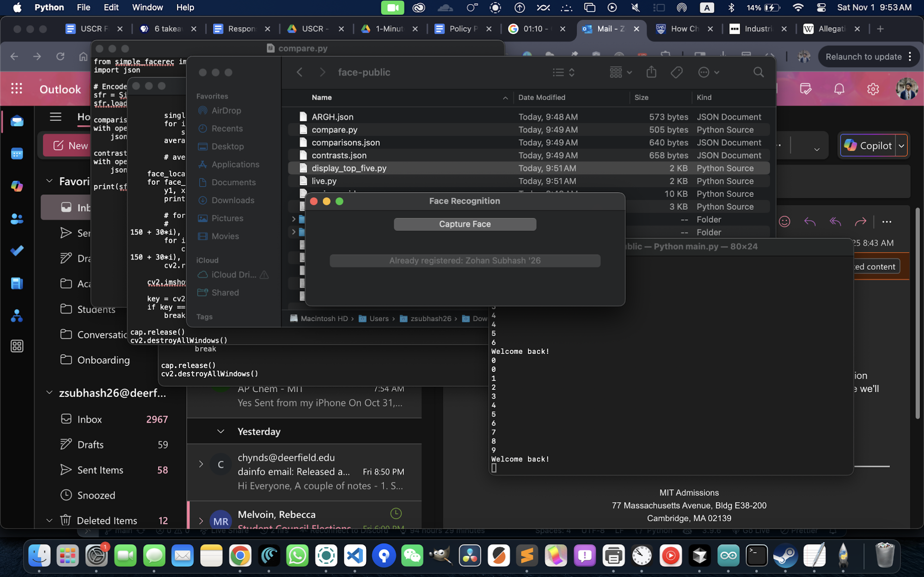Expand the chynds@deerfield.edu conversation thread
Image resolution: width=924 pixels, height=577 pixels.
tap(201, 464)
